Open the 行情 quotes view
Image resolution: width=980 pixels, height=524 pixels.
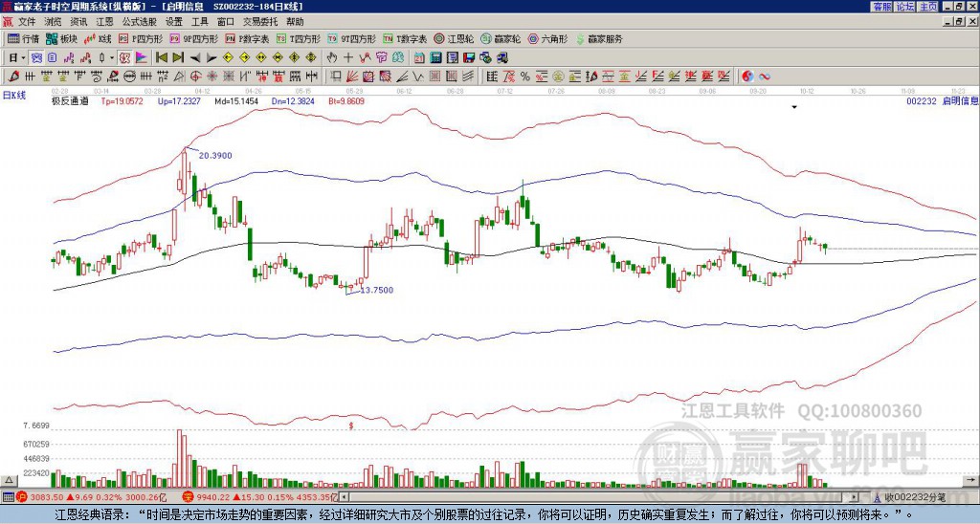[23, 38]
